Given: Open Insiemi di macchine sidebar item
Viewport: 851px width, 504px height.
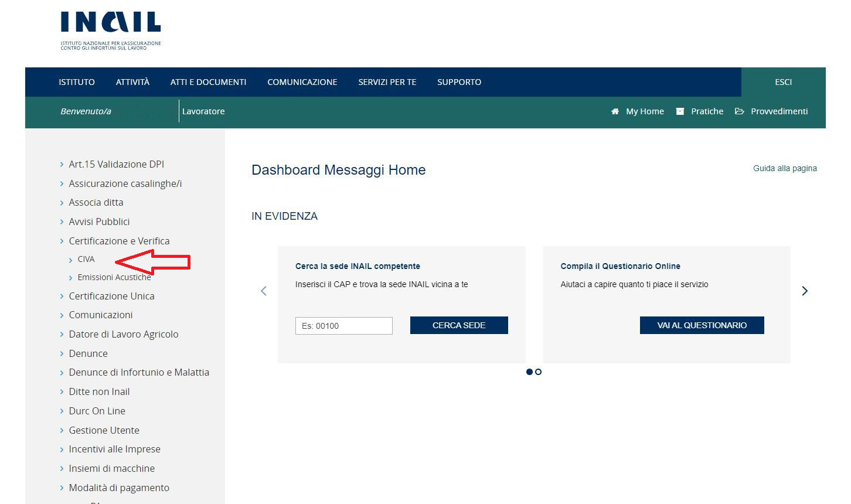Looking at the screenshot, I should click(111, 468).
